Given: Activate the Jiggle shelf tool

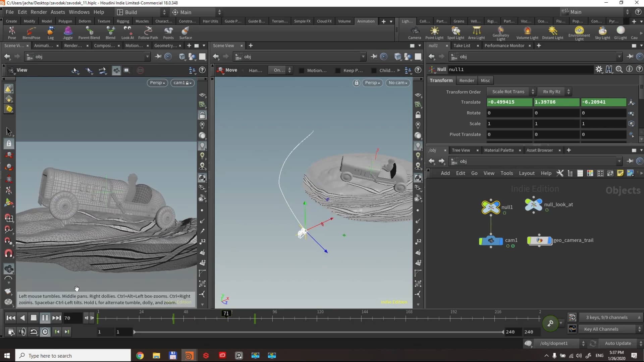Looking at the screenshot, I should coord(68,33).
